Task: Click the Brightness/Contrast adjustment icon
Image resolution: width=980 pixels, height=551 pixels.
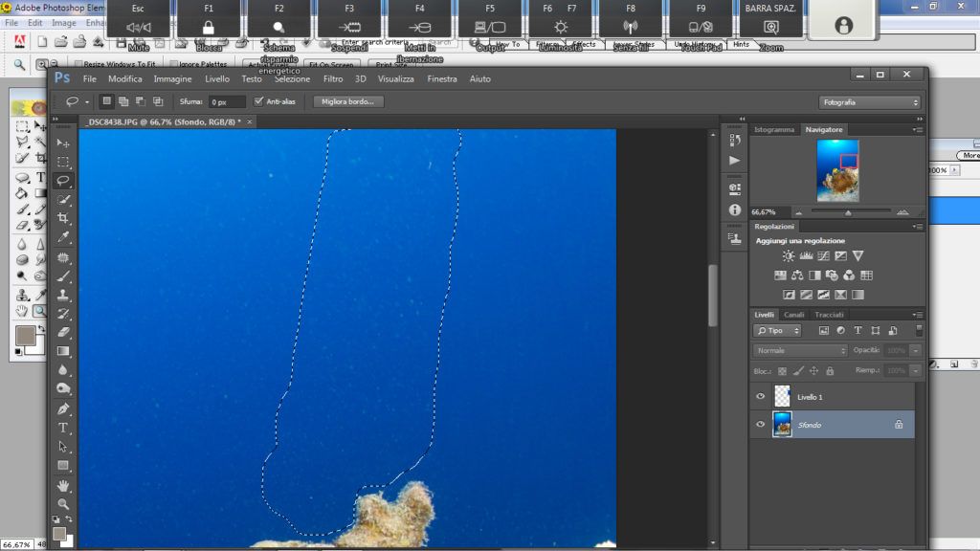Action: coord(789,256)
